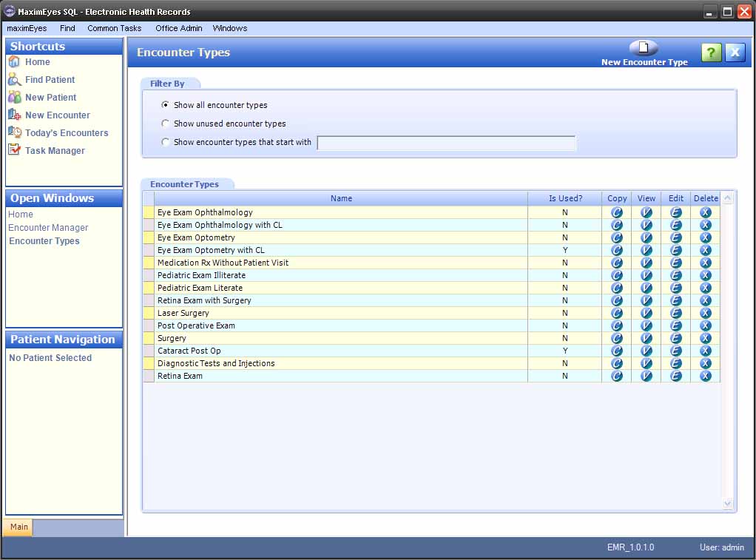Close Encounter Types panel with blue X

tap(735, 52)
